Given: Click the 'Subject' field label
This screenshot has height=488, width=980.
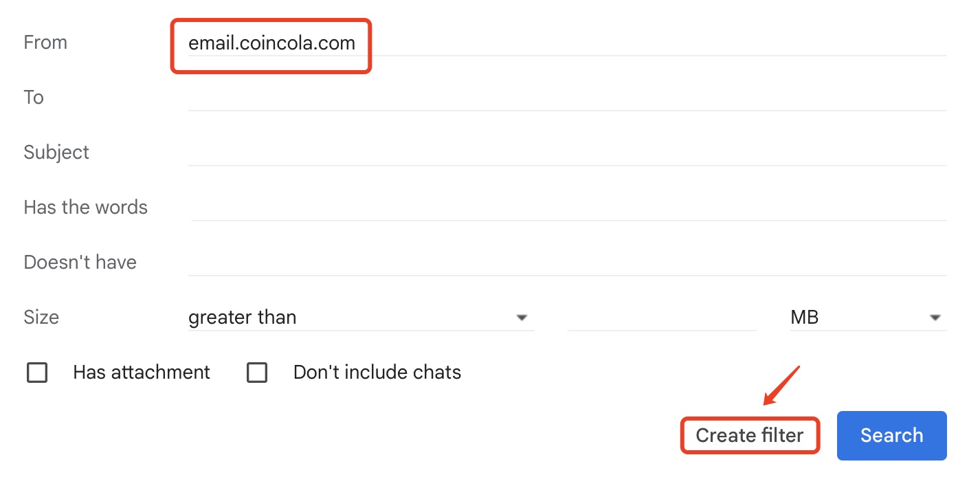Looking at the screenshot, I should [56, 153].
